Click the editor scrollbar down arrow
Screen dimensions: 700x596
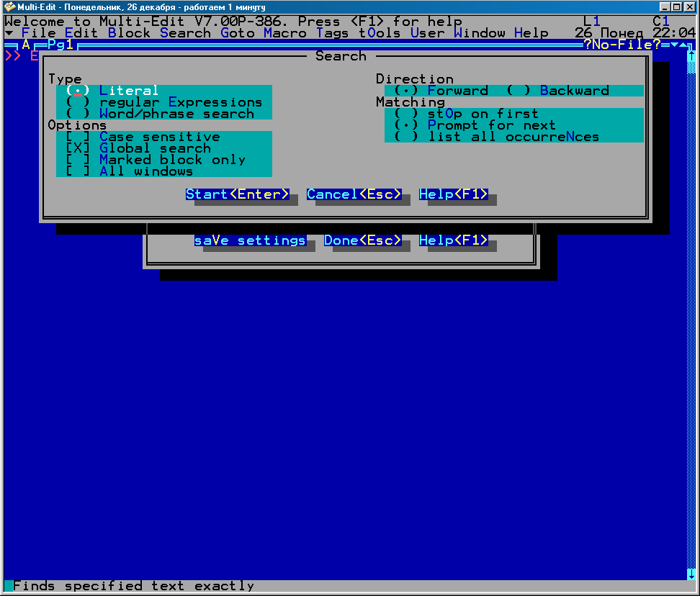point(691,574)
